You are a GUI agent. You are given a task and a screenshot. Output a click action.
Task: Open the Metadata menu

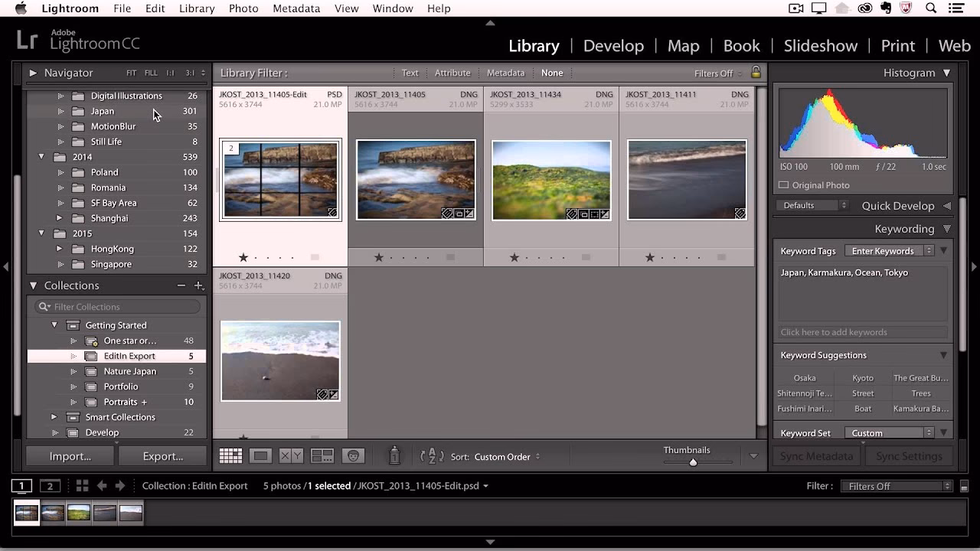296,8
